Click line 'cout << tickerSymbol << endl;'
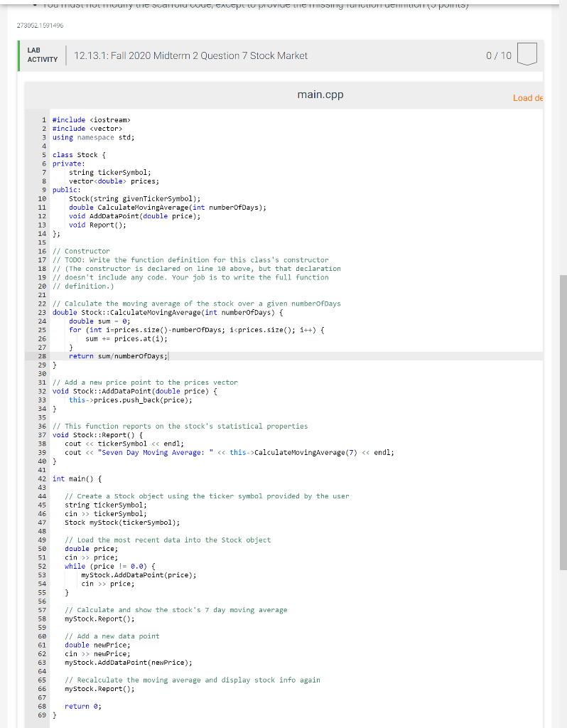Image resolution: width=567 pixels, height=728 pixels. coord(124,444)
